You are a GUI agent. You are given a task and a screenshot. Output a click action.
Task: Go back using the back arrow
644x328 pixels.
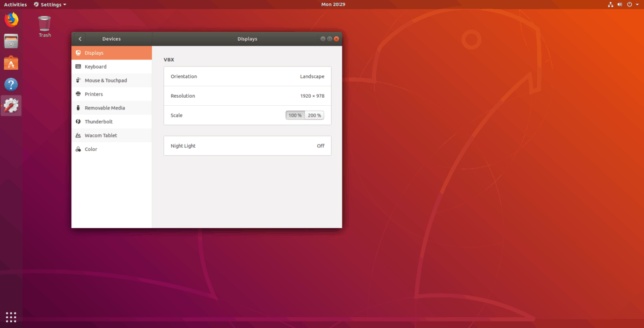tap(79, 39)
